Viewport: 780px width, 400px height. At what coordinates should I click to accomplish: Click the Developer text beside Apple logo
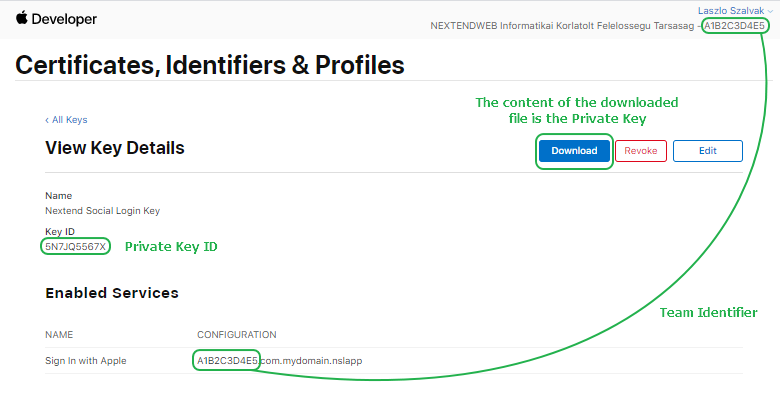tap(64, 19)
